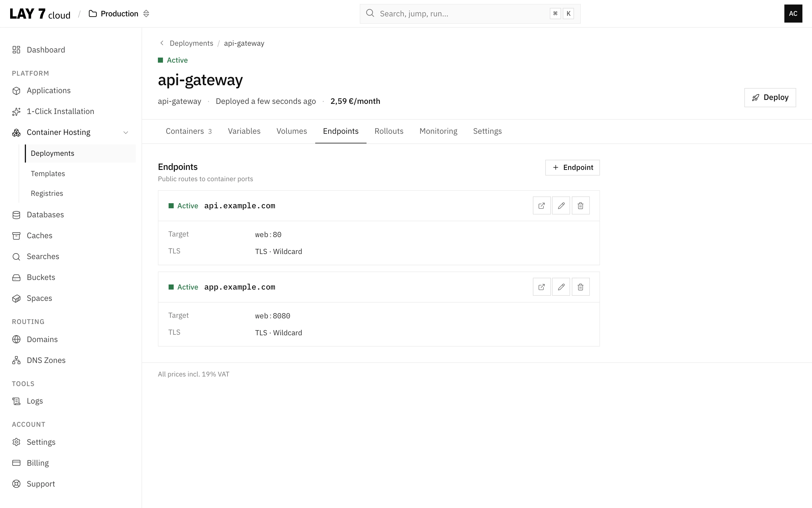This screenshot has width=812, height=508.
Task: Click the Searches magnifier icon in sidebar
Action: point(16,257)
